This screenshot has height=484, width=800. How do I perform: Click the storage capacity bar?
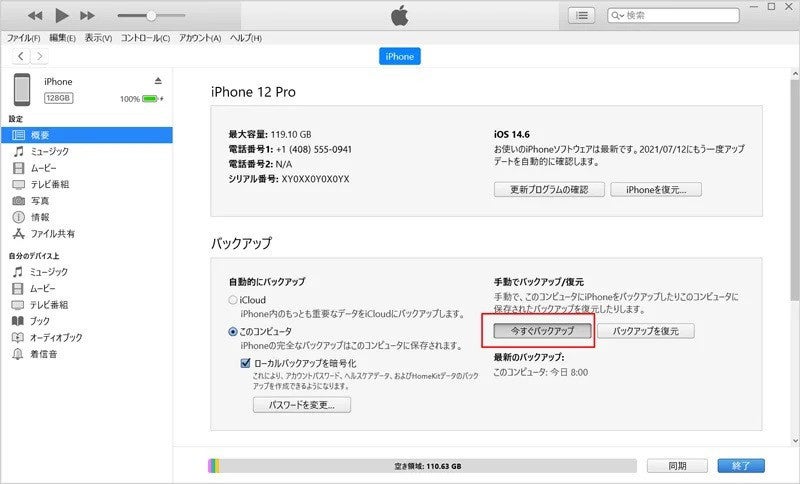422,466
